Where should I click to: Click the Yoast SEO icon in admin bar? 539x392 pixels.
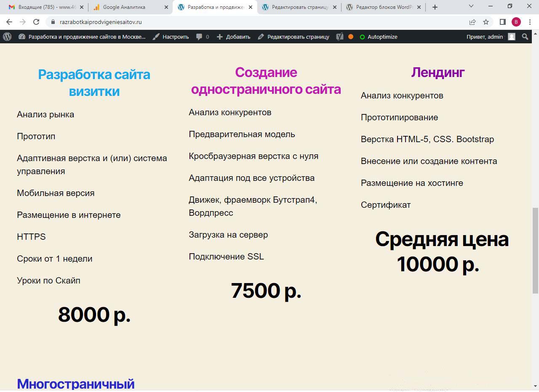pyautogui.click(x=340, y=37)
